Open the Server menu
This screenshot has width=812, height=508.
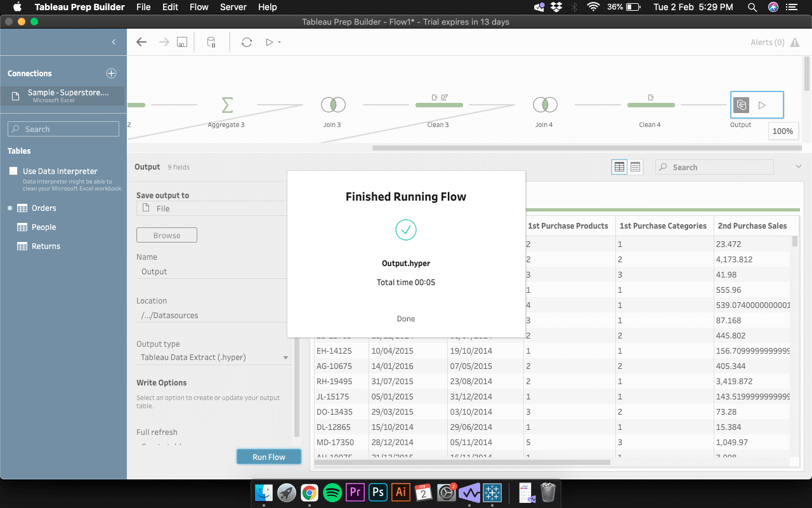click(233, 7)
